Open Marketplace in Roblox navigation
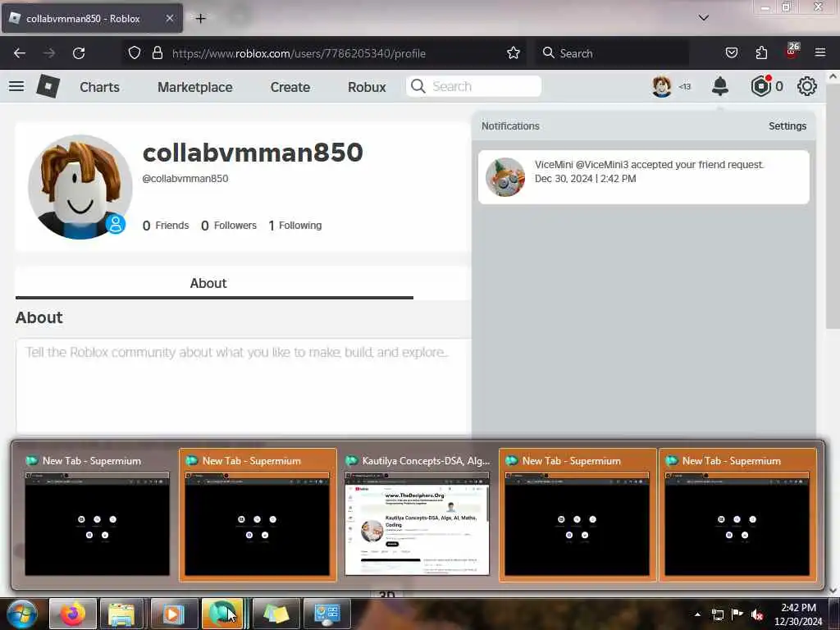 [195, 87]
